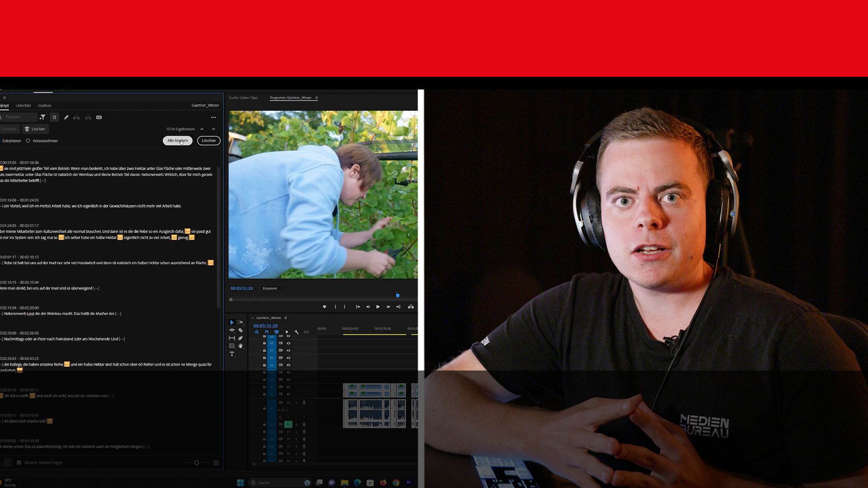The image size is (868, 488).
Task: Select the Selection tool in the timeline toolbar
Action: 232,322
